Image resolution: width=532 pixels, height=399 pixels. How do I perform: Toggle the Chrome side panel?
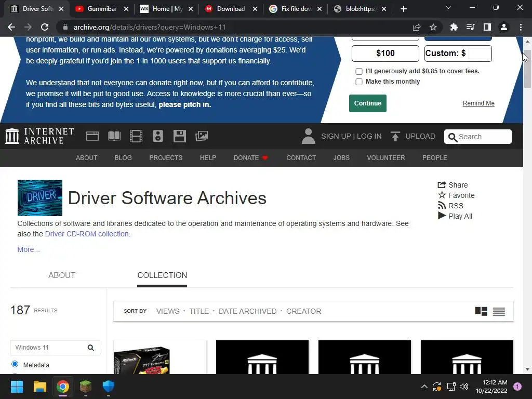click(x=487, y=27)
